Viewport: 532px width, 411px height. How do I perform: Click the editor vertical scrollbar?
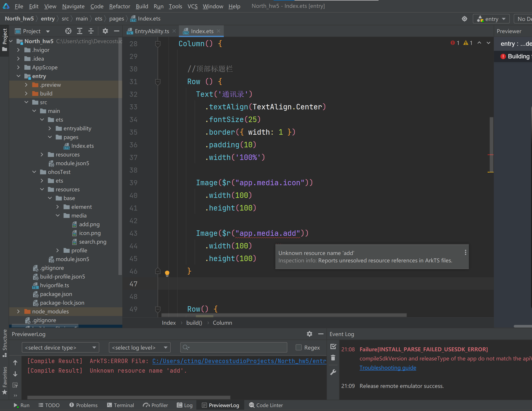[x=491, y=145]
